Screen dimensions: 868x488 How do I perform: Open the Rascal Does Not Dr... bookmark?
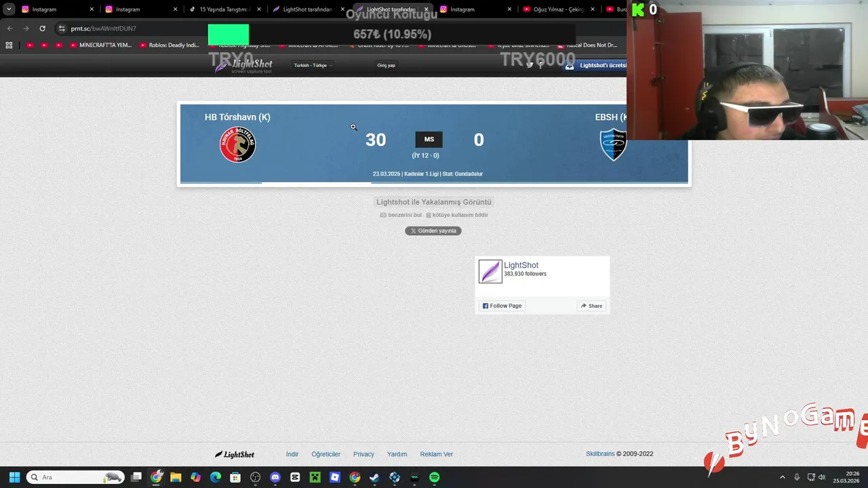pos(589,45)
